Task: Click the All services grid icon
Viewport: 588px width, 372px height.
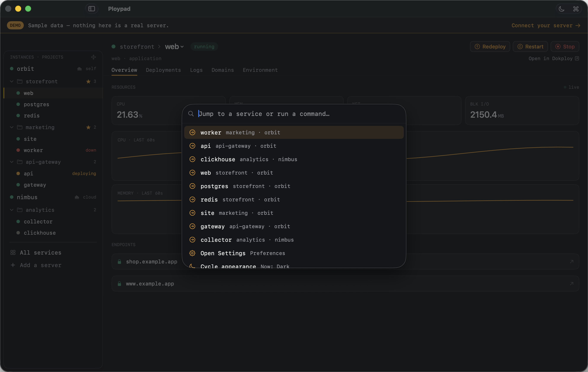Action: pos(13,253)
